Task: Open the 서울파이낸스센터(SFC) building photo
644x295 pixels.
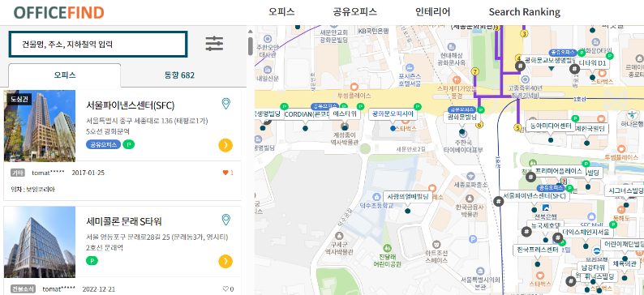Action: (x=40, y=126)
